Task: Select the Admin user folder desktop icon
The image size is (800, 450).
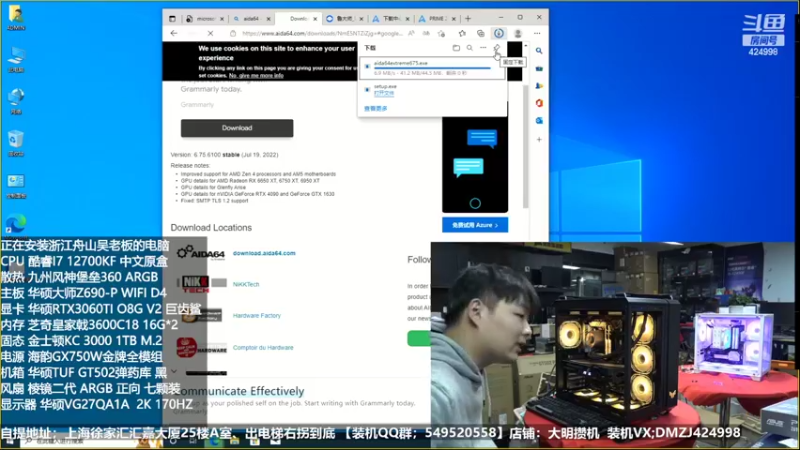Action: [x=16, y=18]
